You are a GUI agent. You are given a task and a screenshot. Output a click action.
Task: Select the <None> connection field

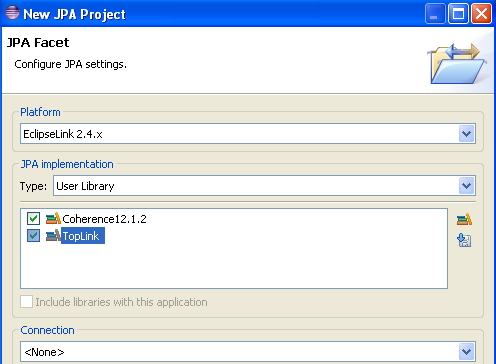(248, 352)
